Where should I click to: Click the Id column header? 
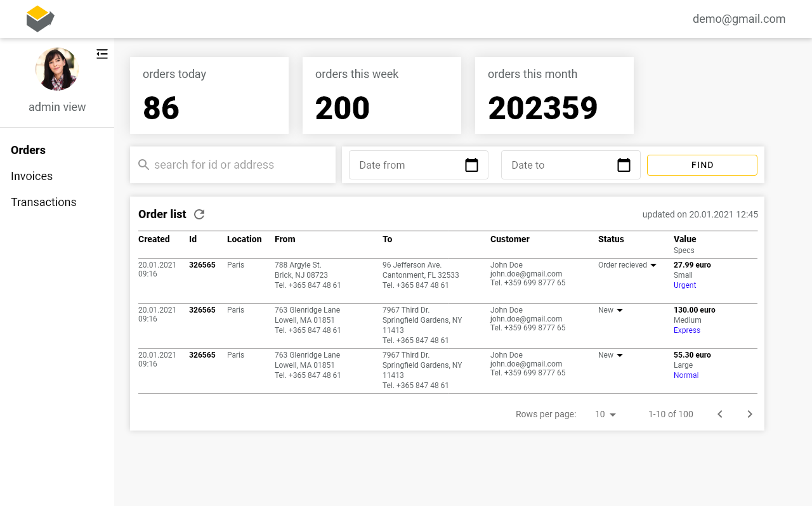pyautogui.click(x=193, y=239)
